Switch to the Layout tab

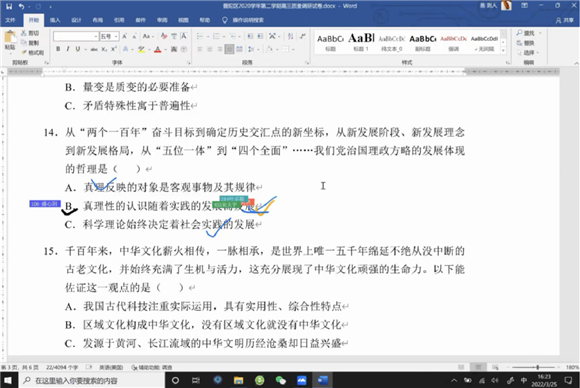coord(98,20)
